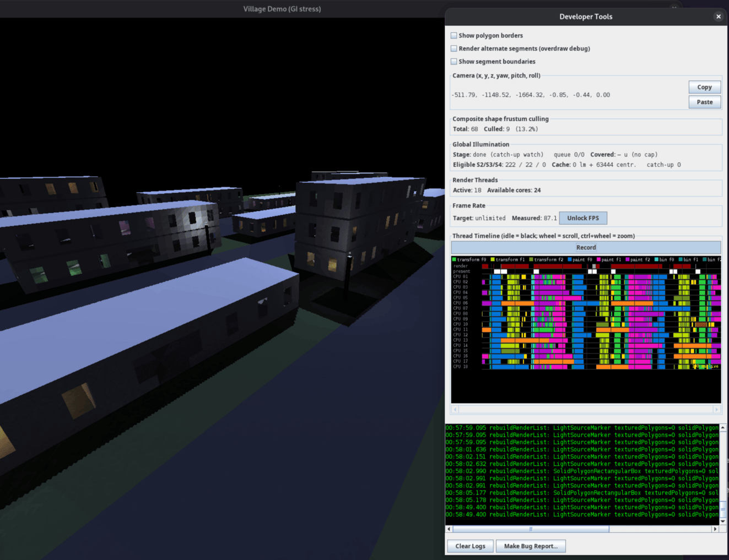Click the log pane scroll-down arrow
729x560 pixels.
(x=723, y=521)
